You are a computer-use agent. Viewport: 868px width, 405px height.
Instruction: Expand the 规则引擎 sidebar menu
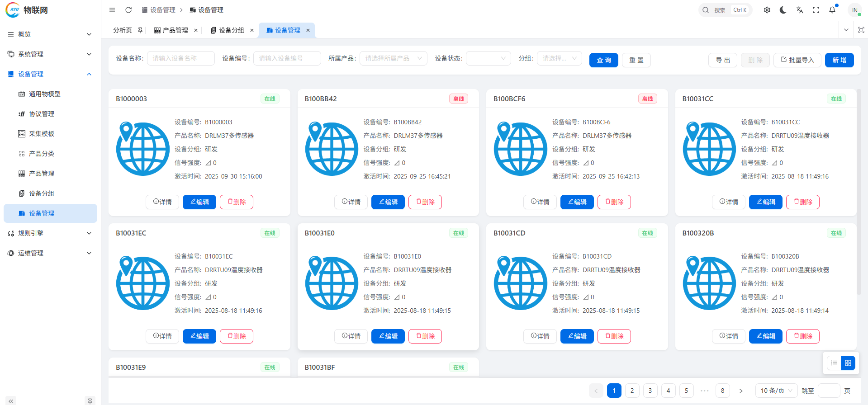pos(50,233)
